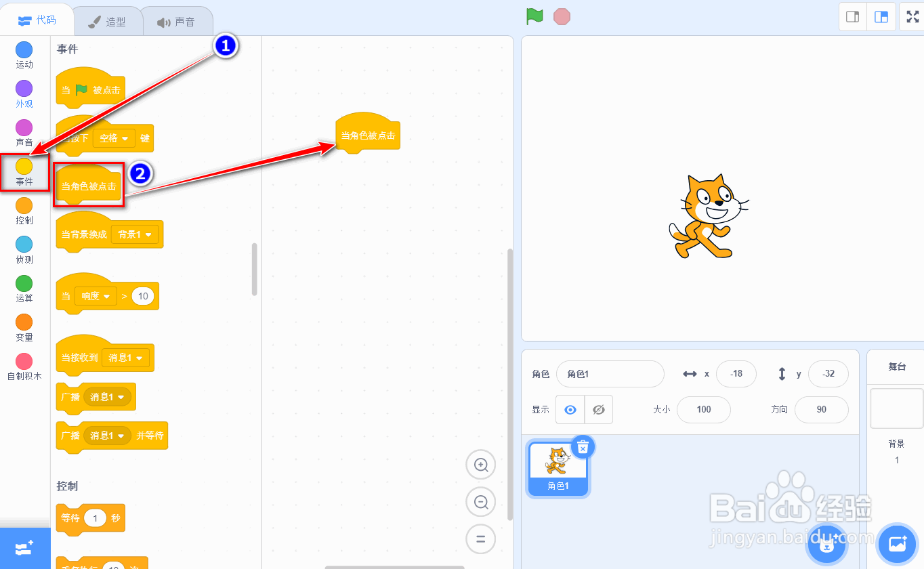Select the 角色1 sprite thumbnail
Screen dimensions: 924x569
[x=558, y=469]
